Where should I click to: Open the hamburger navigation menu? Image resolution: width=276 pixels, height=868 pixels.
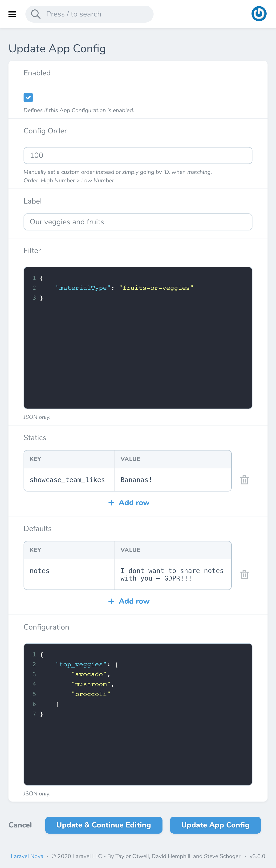(12, 14)
